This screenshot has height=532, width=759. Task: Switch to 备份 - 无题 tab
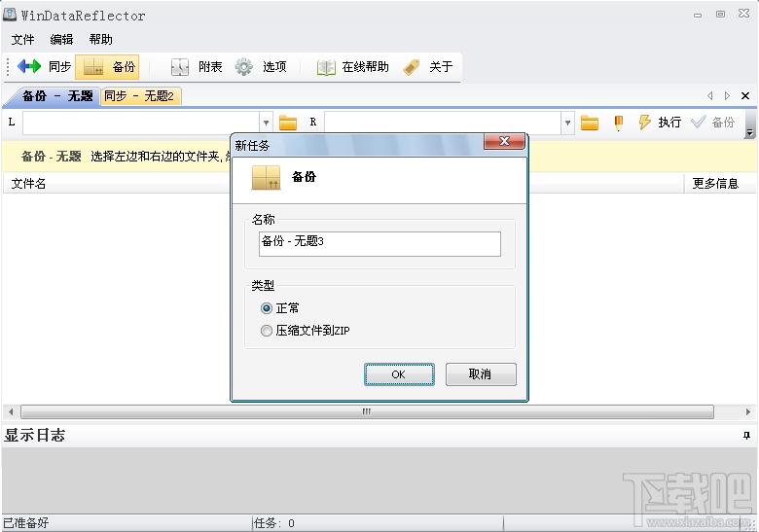click(57, 95)
